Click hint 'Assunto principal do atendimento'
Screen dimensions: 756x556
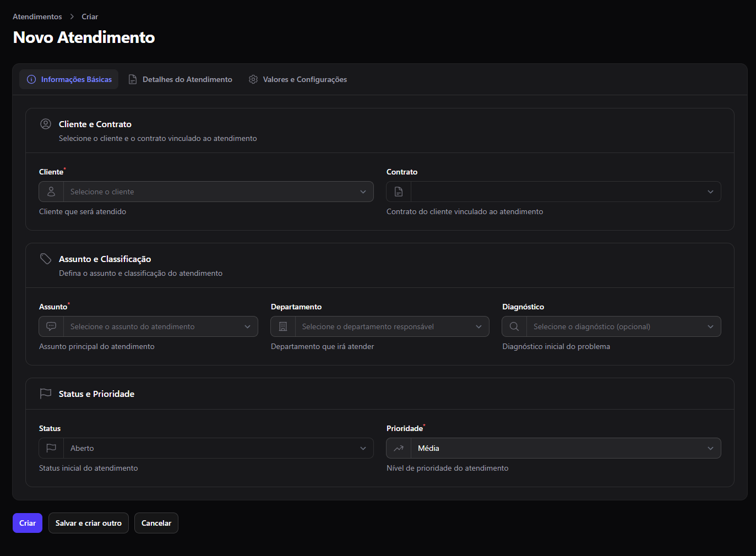pos(97,346)
